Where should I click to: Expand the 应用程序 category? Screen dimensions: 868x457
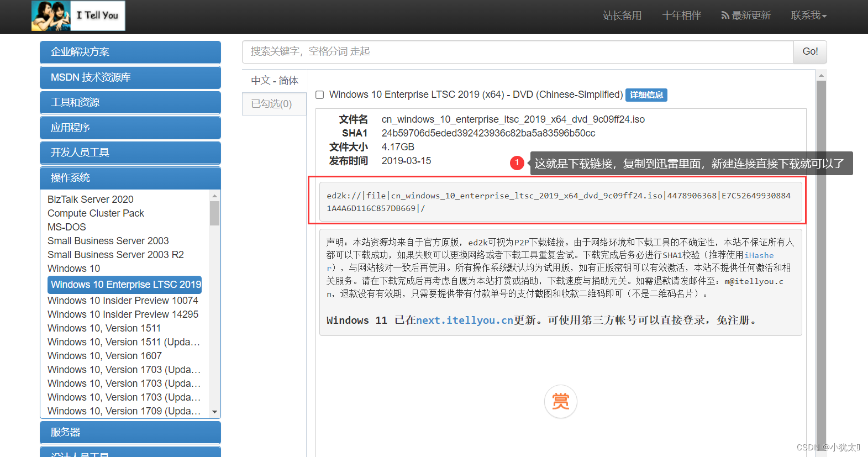click(130, 128)
